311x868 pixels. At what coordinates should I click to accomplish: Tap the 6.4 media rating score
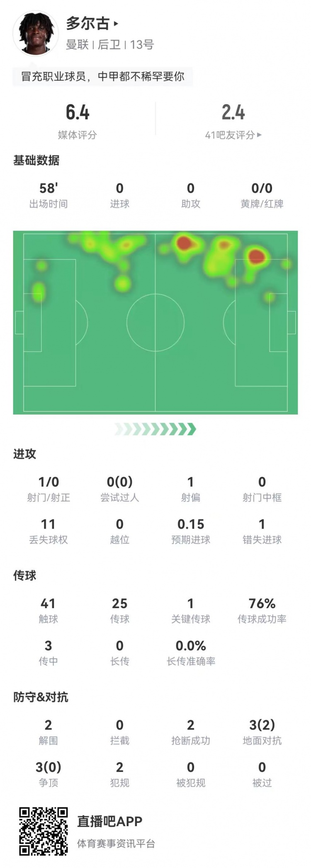78,112
